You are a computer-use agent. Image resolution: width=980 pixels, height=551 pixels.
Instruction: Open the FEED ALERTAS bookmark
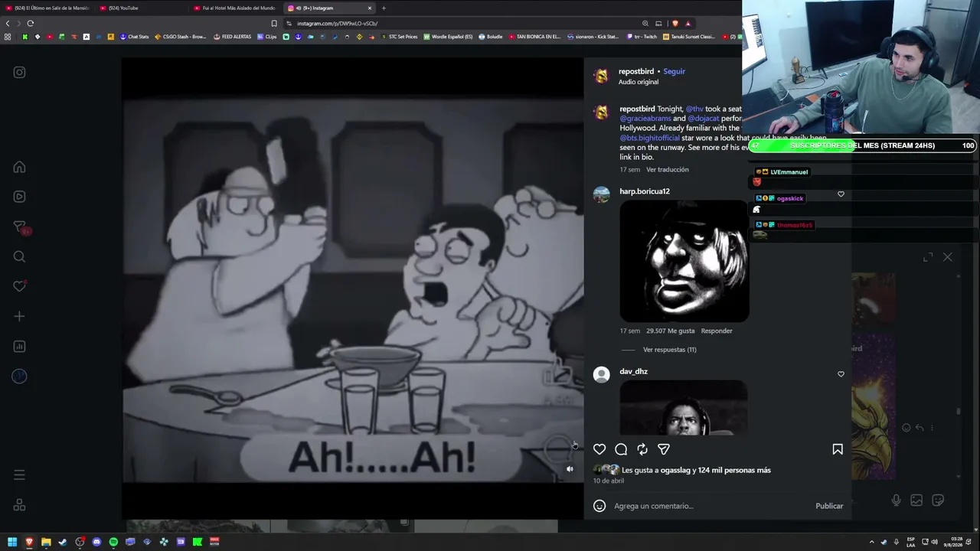pos(233,37)
